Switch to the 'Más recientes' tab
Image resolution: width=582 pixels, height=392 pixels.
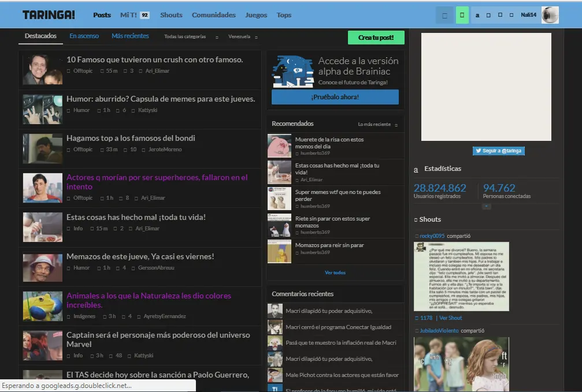tap(130, 36)
